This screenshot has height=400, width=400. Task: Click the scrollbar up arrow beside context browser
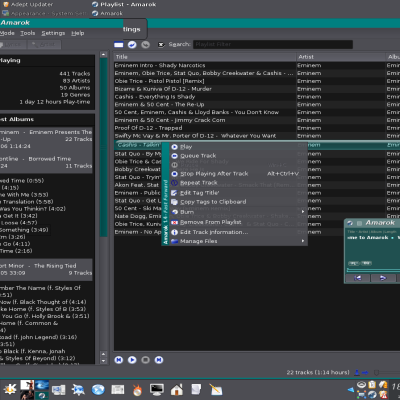[x=104, y=54]
